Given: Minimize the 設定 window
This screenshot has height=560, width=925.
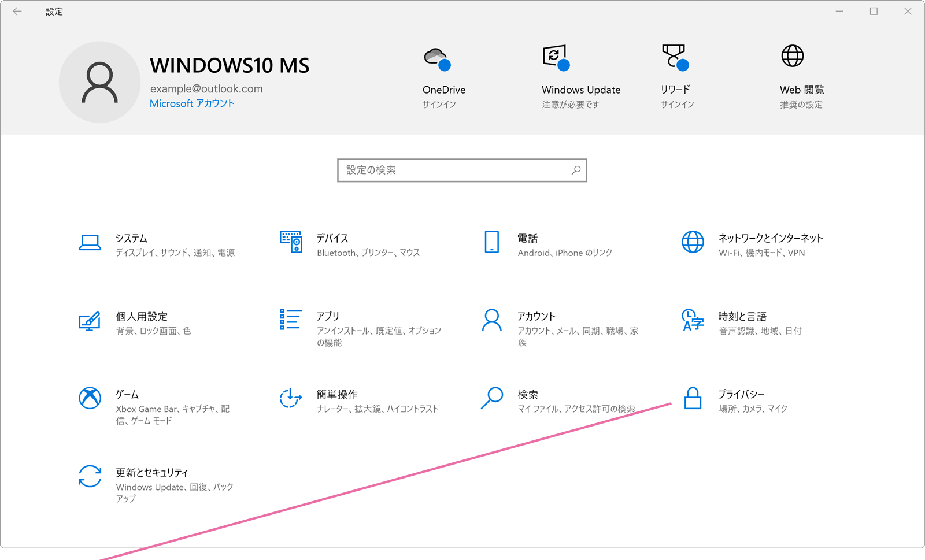Looking at the screenshot, I should point(839,11).
